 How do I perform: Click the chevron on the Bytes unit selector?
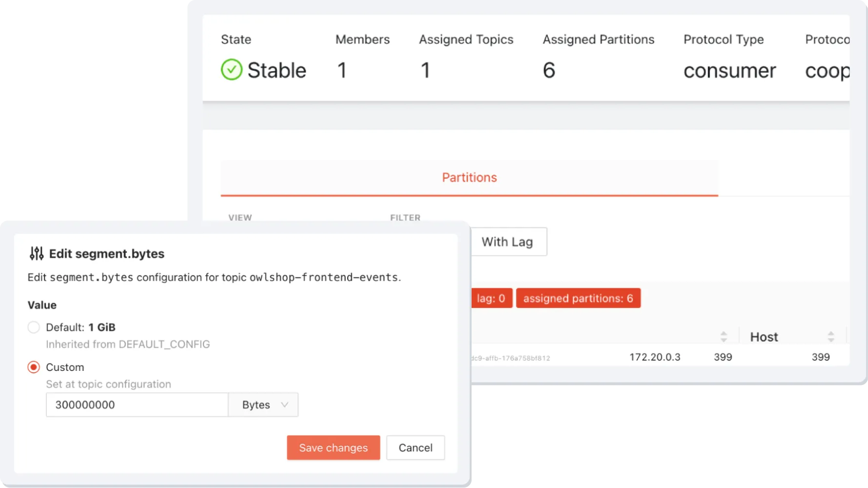(285, 405)
